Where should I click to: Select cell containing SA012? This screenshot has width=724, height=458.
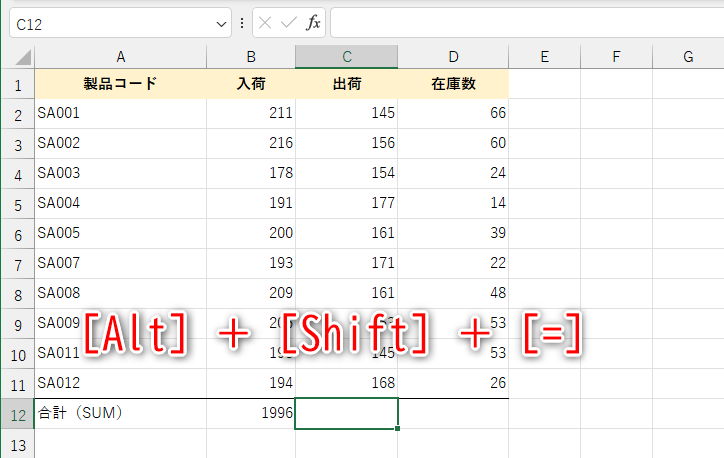(121, 384)
